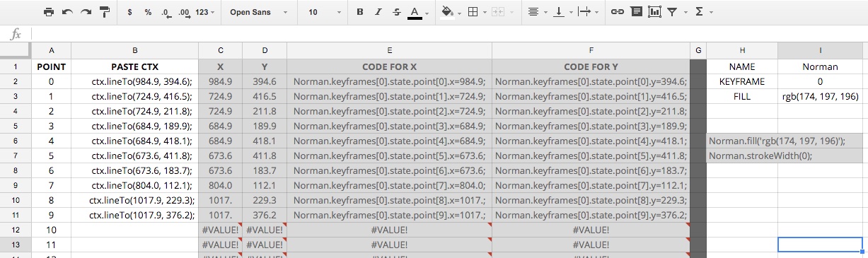Select the Paint format roller
868x258 pixels.
[x=105, y=12]
